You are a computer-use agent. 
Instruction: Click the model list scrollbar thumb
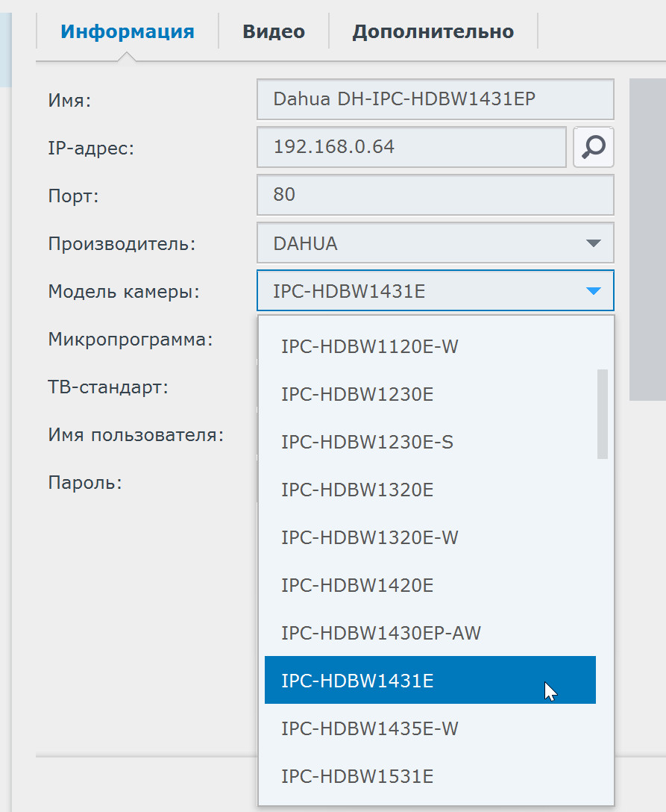click(x=603, y=413)
